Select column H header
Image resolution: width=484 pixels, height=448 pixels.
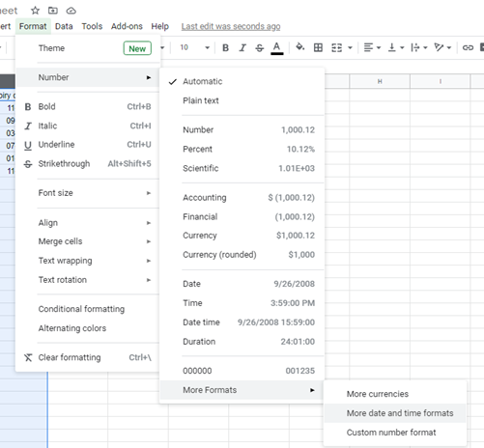coord(380,81)
